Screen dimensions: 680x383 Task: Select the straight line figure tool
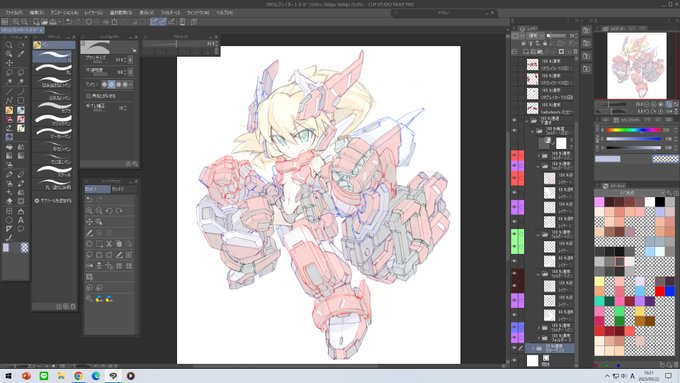tap(9, 91)
